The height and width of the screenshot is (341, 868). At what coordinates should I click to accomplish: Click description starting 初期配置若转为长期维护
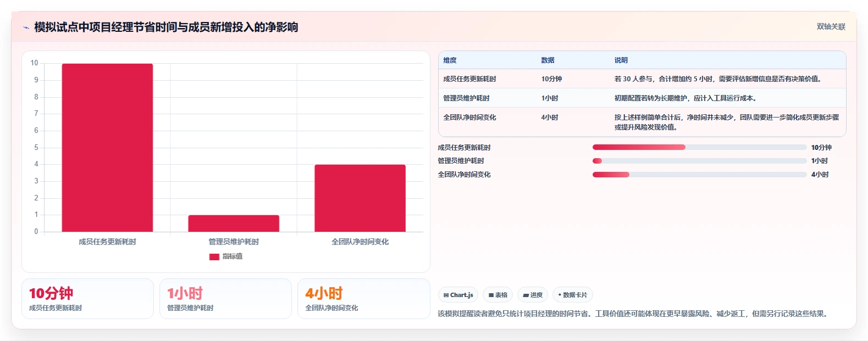(687, 98)
